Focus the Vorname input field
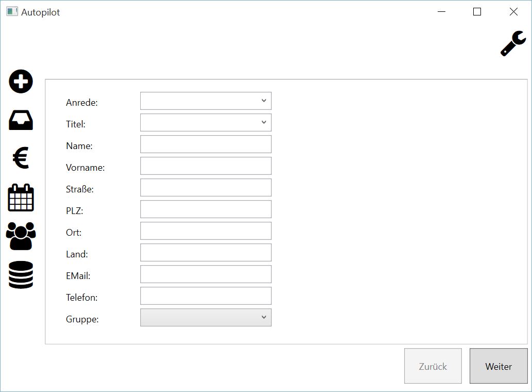Screen dimensions: 532x392 206,166
